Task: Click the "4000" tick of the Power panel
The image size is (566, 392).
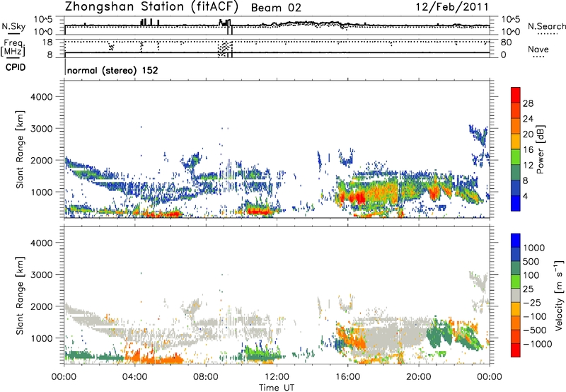Action: (41, 97)
